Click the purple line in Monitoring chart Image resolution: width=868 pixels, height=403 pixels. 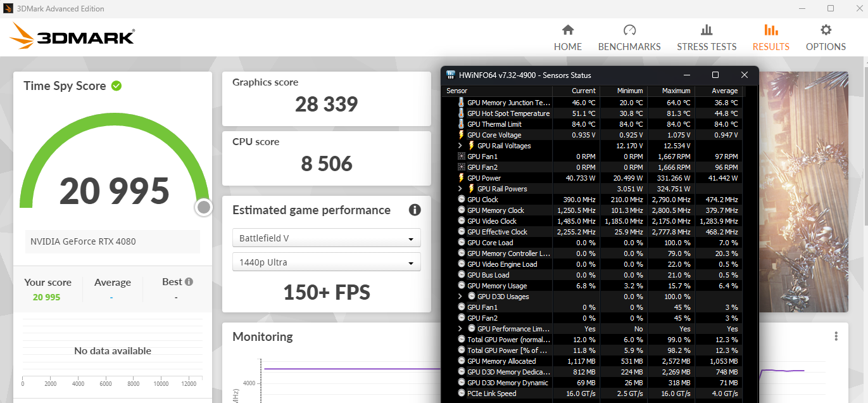coord(352,369)
